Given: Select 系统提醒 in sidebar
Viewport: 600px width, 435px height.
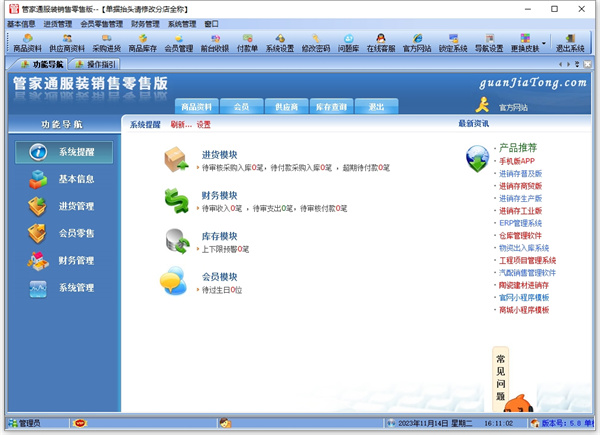Looking at the screenshot, I should (x=64, y=152).
